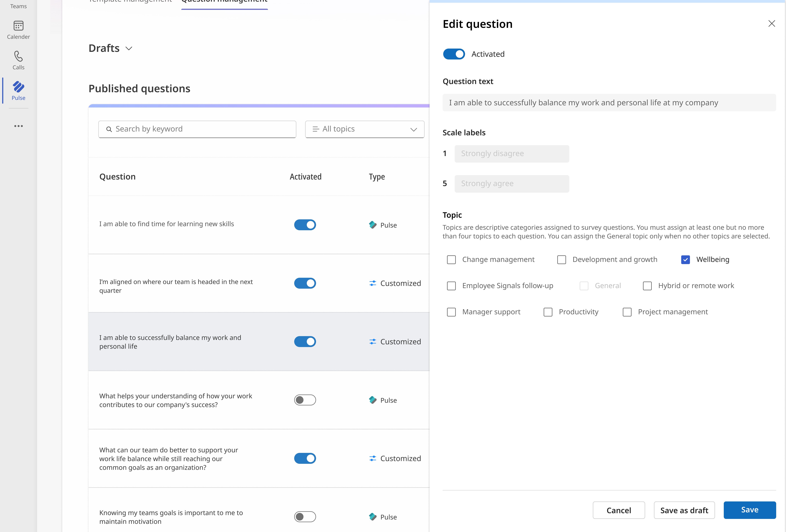Click the Pulse type icon on learning skills row

point(372,225)
